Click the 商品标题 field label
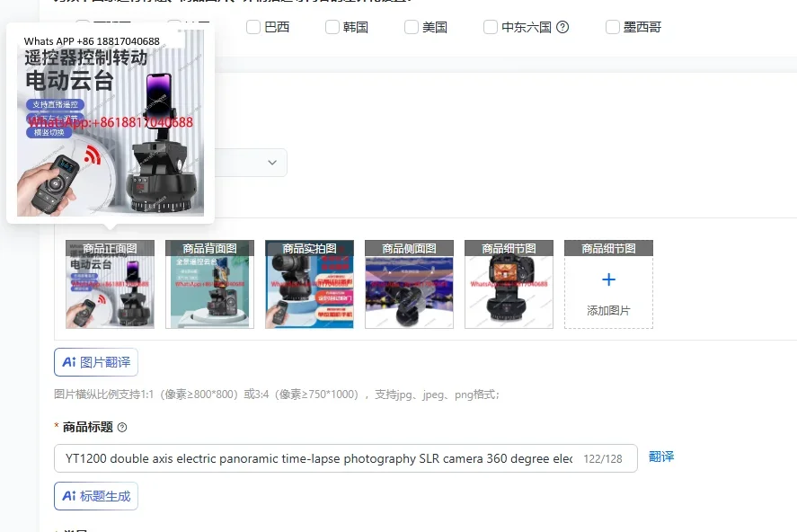The height and width of the screenshot is (532, 797). [87, 428]
